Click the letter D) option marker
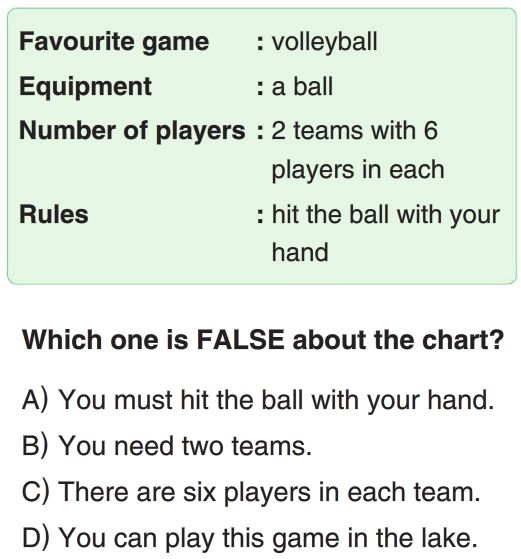This screenshot has width=521, height=559. click(35, 538)
